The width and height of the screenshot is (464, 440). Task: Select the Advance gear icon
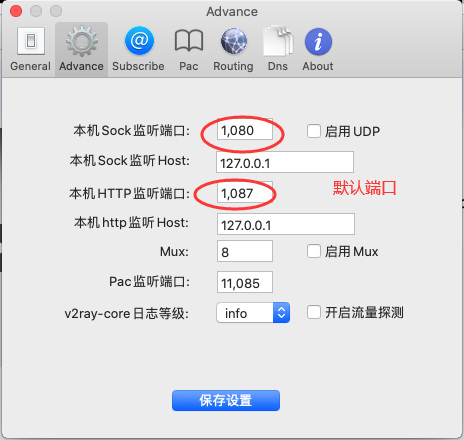tap(82, 42)
